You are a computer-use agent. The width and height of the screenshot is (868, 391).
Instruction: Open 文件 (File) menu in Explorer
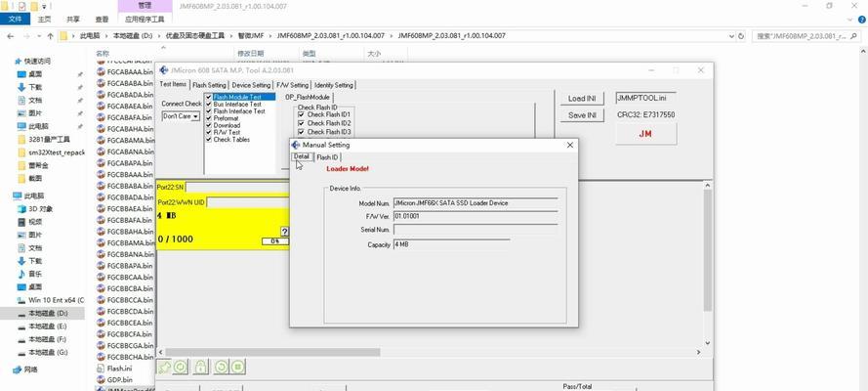(15, 20)
